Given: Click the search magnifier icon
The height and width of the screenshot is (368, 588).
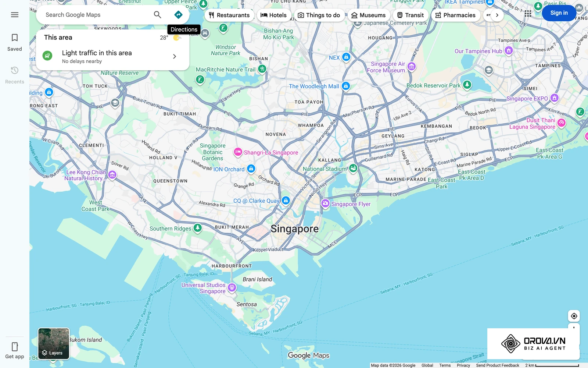Looking at the screenshot, I should [x=157, y=15].
